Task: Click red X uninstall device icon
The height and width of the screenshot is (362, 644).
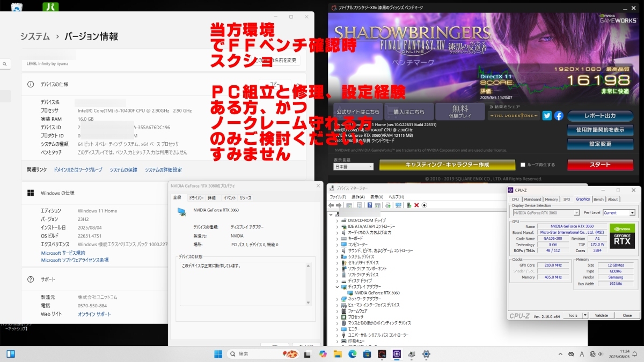Action: [x=416, y=205]
